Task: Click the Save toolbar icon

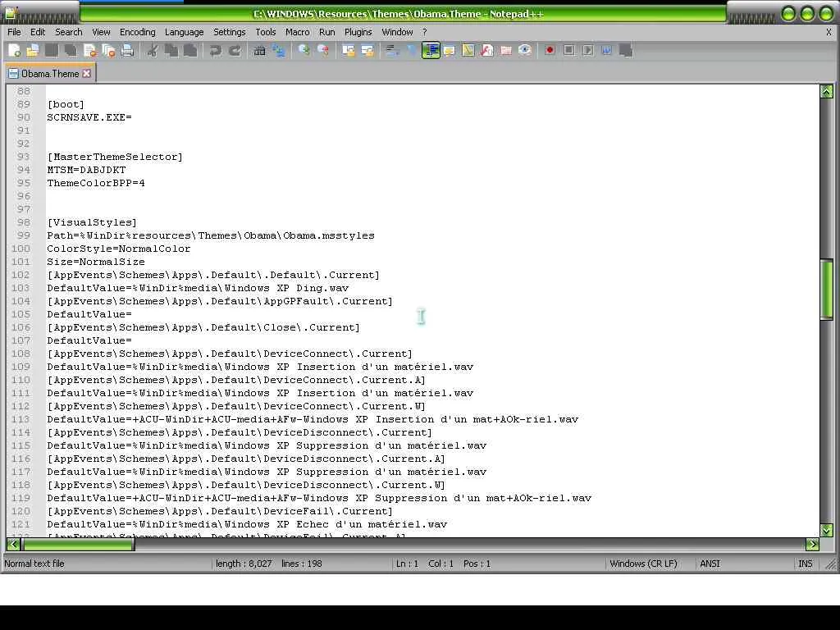Action: click(x=52, y=50)
